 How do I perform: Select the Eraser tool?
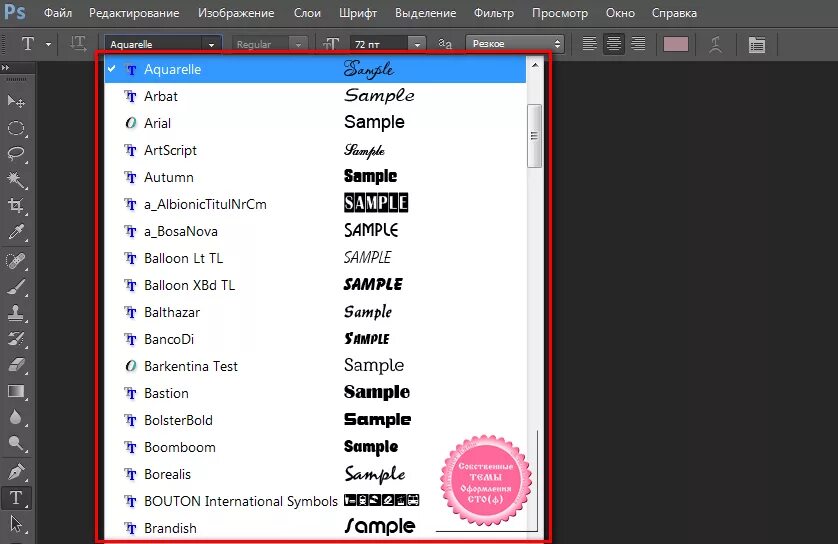click(16, 365)
